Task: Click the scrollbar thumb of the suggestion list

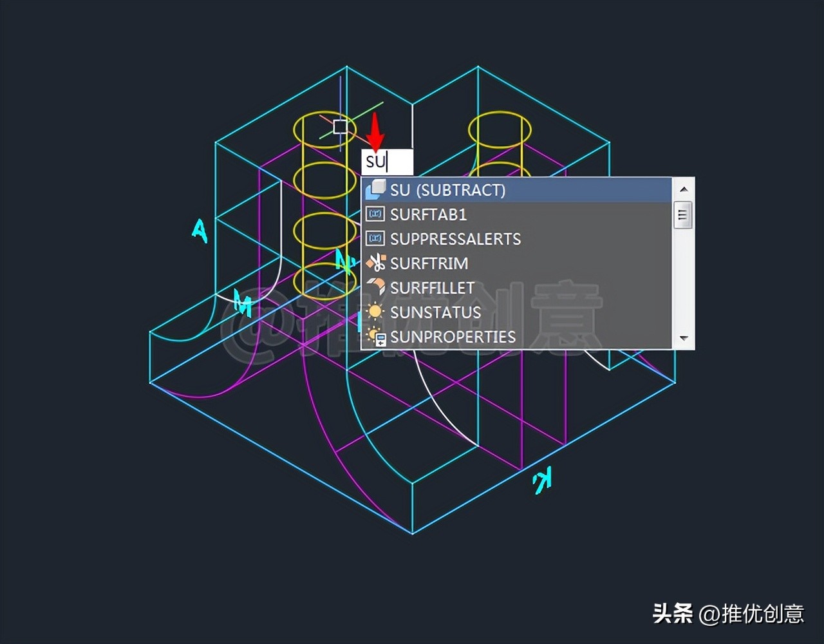Action: coord(682,214)
